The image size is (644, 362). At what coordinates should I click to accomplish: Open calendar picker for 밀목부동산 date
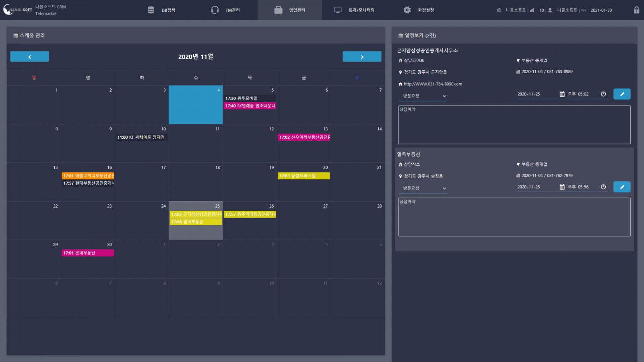562,187
